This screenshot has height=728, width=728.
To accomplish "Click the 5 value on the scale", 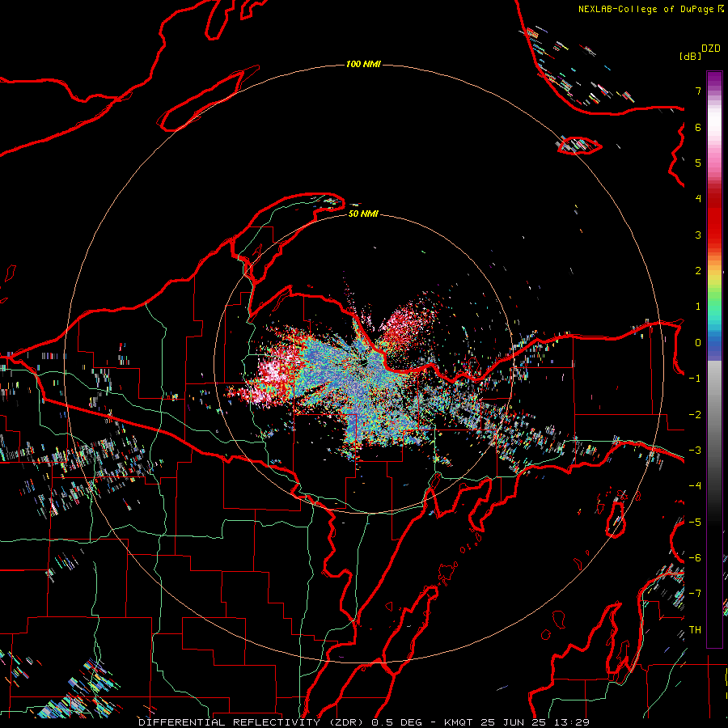I will coord(697,163).
